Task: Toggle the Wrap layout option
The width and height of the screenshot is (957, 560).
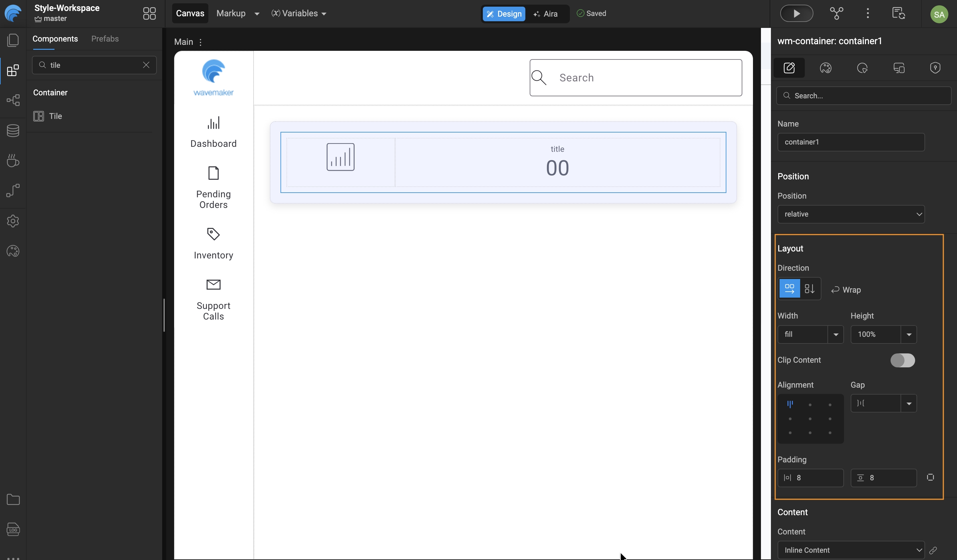Action: [x=846, y=290]
